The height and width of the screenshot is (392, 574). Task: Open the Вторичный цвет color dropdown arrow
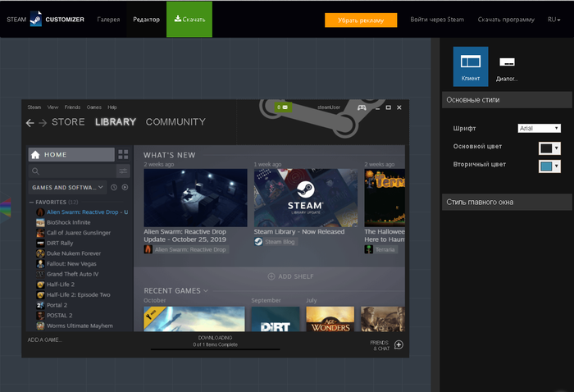pos(557,166)
